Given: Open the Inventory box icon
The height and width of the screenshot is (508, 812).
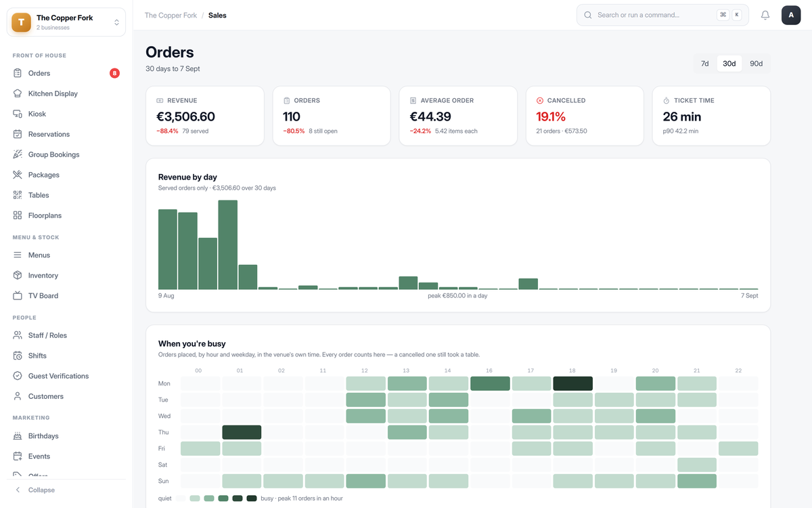Looking at the screenshot, I should click(18, 276).
